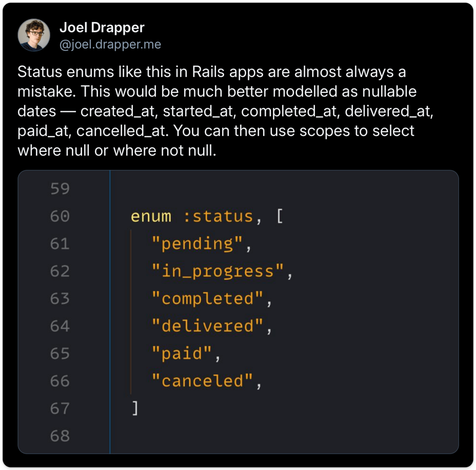Select line number 67 in the gutter
The image size is (476, 470).
[60, 408]
